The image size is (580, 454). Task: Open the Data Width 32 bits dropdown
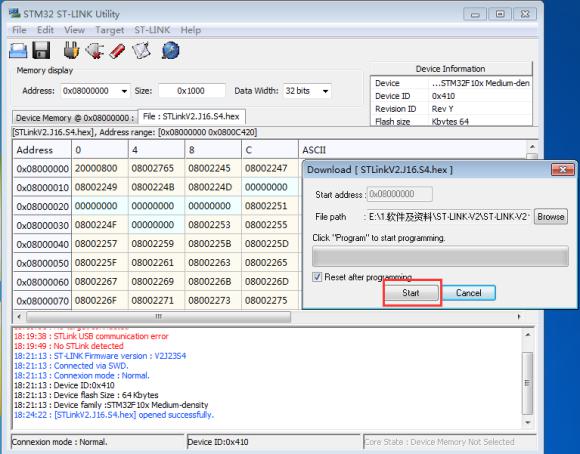(325, 91)
